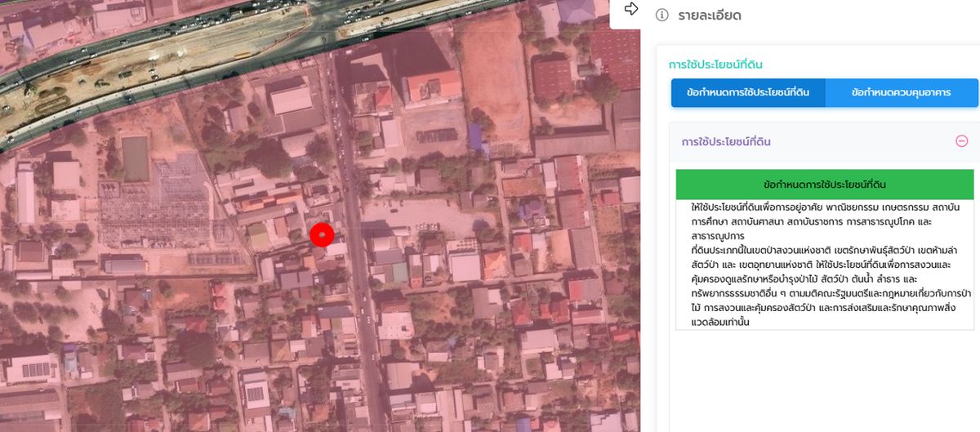Click the green ข้อกำหนดการใช้ประโยชน์ที่ดิน table header

[x=825, y=184]
